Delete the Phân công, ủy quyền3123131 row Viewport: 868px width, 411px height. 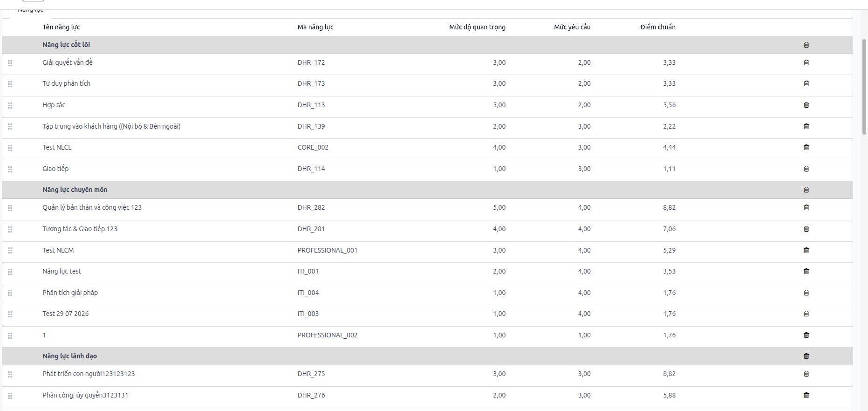click(806, 395)
